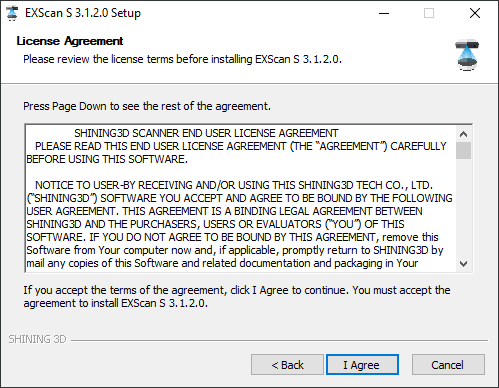Click the Press Page Down instruction label
The height and width of the screenshot is (388, 499).
(147, 106)
